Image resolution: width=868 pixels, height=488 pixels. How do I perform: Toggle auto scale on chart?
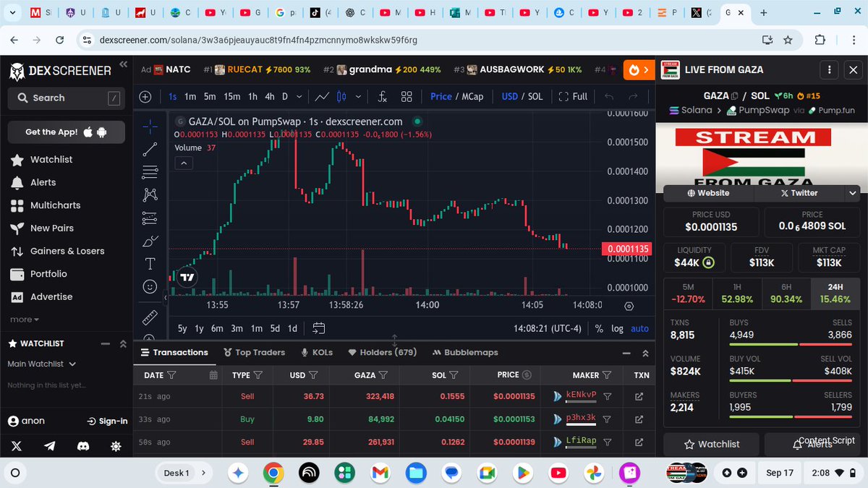pyautogui.click(x=640, y=328)
